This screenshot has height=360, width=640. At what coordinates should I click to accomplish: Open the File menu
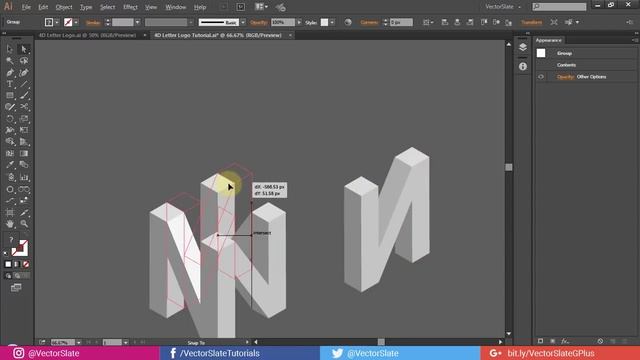26,7
